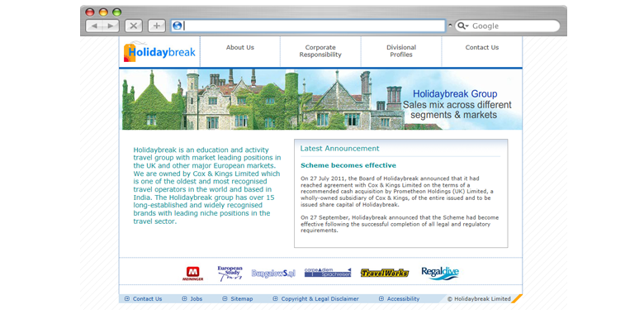Click the footer Jobs link
The height and width of the screenshot is (314, 644).
[197, 299]
